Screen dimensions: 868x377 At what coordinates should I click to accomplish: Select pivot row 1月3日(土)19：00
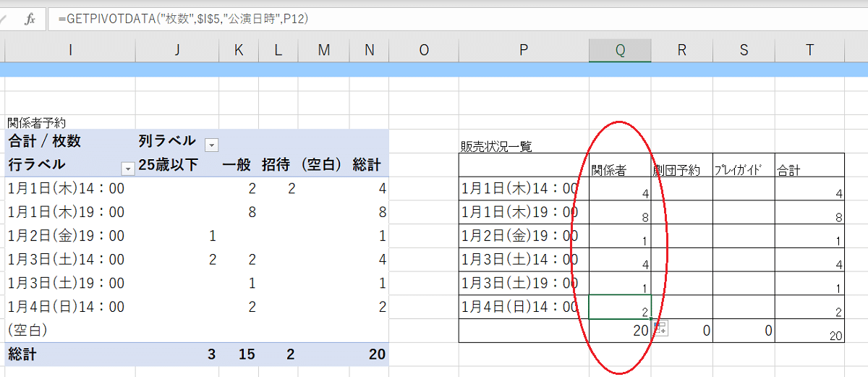click(x=67, y=284)
